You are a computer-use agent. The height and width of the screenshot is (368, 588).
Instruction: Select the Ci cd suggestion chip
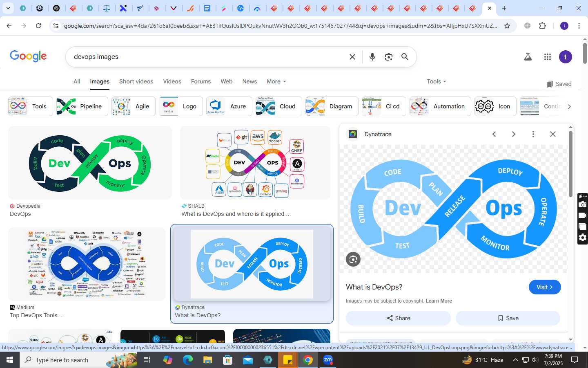point(384,106)
